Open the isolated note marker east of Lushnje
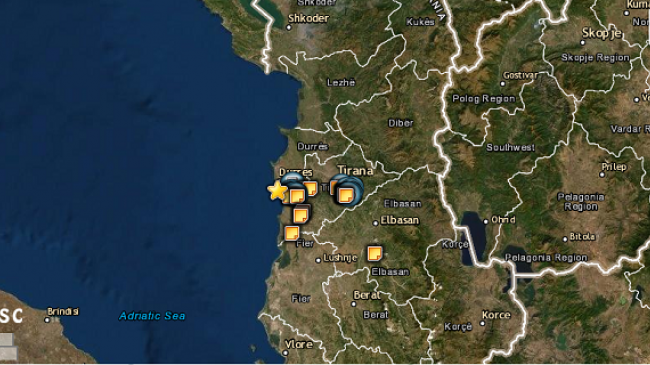Viewport: 650px width, 365px height. (x=374, y=253)
